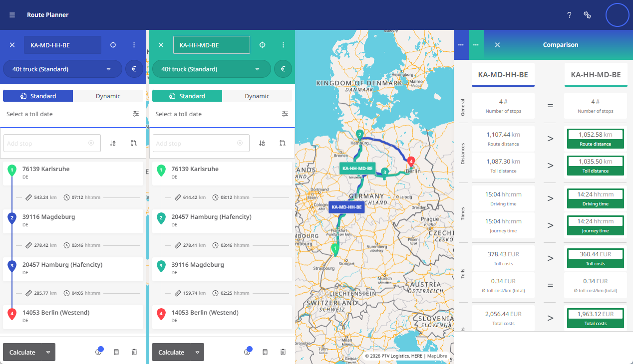Select Standard mode in KA-HH-MD-BE panel
The height and width of the screenshot is (364, 633).
point(187,96)
